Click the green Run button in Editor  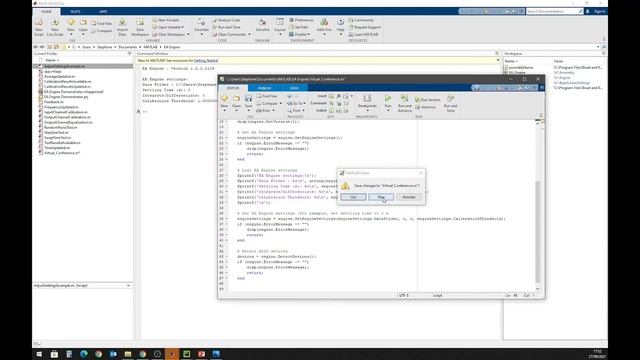388,98
